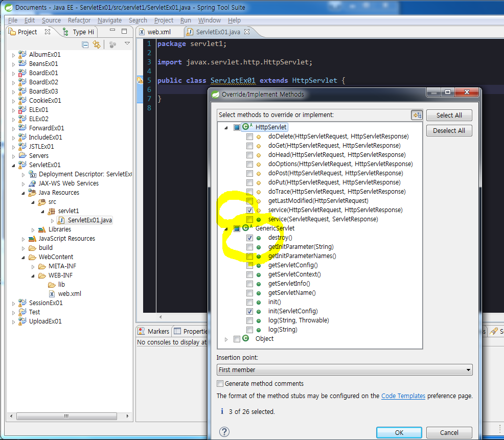Uncheck service(HttpServletRequest, HttpServletResponse) checkbox
The image size is (504, 440).
point(249,210)
